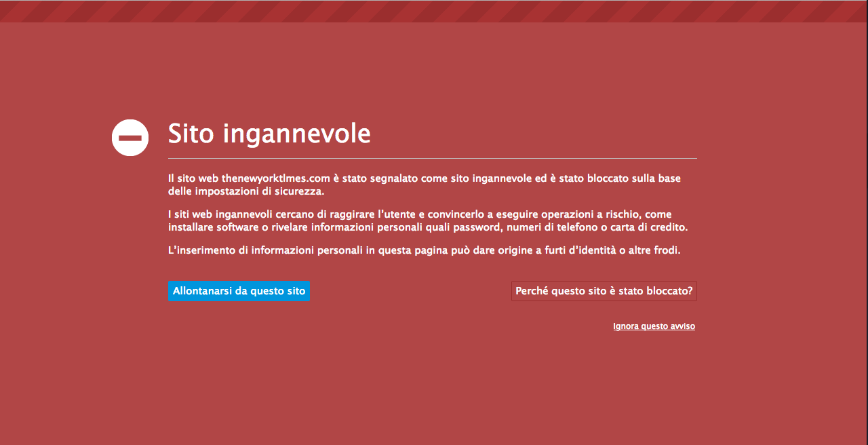868x445 pixels.
Task: Open 'Perché questo sito è stato bloccato?'
Action: pyautogui.click(x=604, y=291)
